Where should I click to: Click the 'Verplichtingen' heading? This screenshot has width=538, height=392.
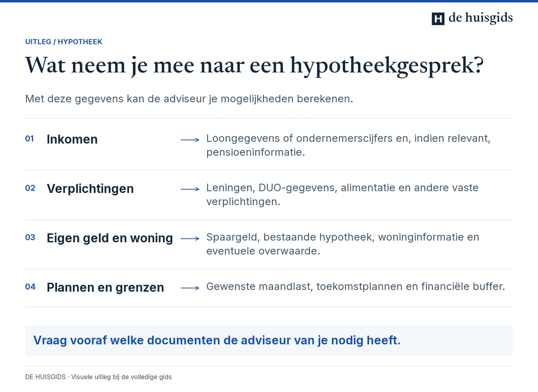90,188
